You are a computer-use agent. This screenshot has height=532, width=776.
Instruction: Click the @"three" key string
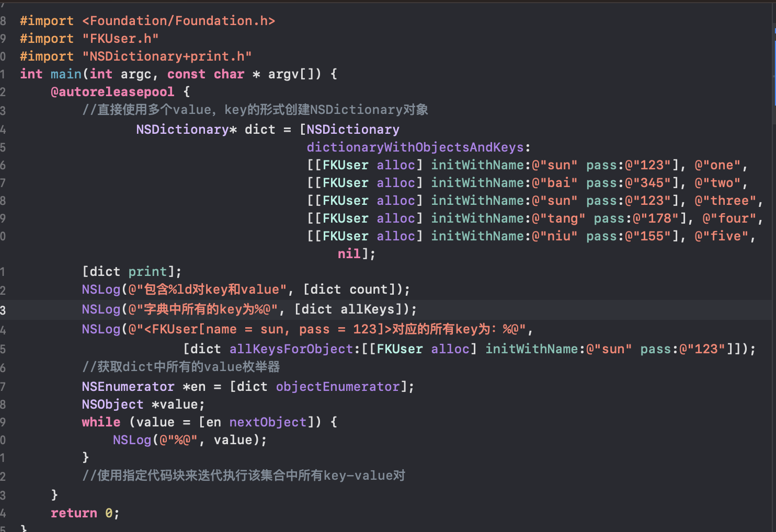coord(725,201)
